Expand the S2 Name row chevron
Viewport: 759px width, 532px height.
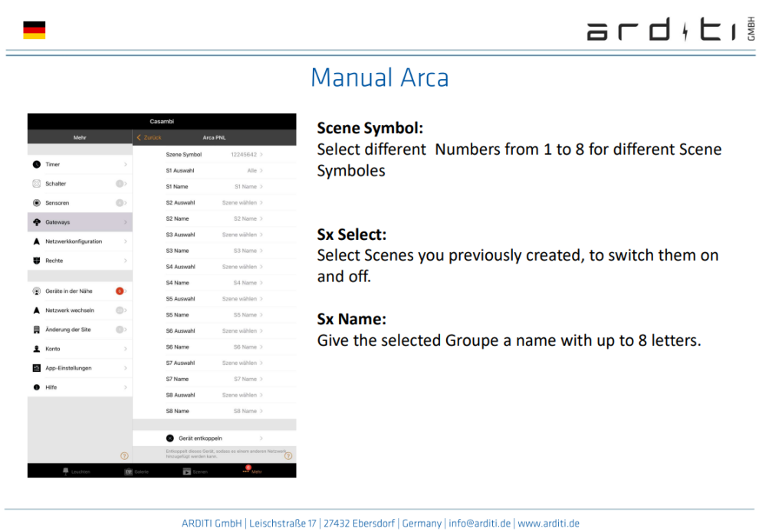[261, 218]
